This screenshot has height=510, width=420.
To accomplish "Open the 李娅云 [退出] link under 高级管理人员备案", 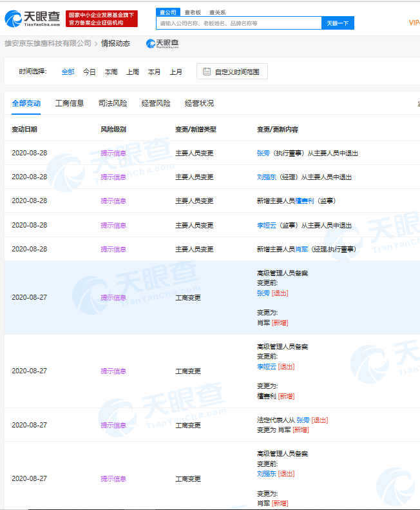I will coord(267,367).
